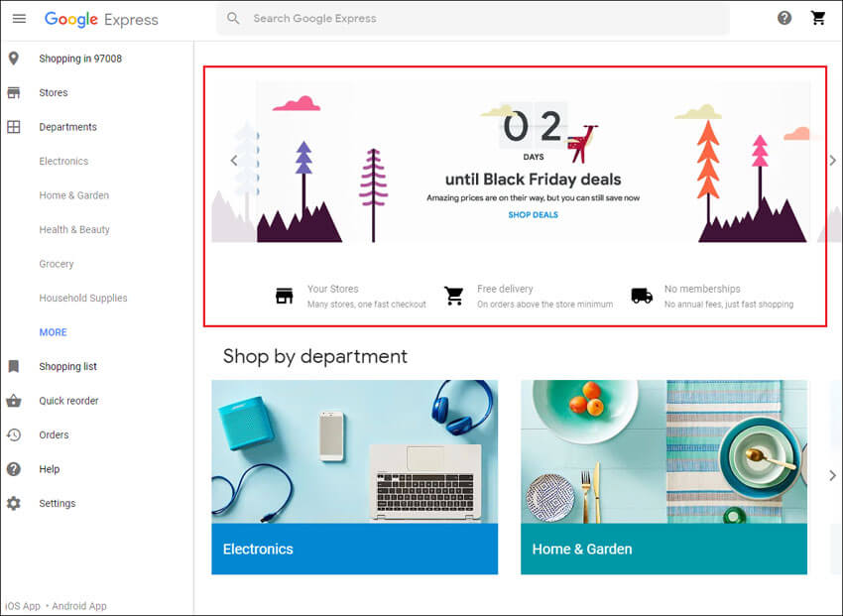
Task: Open Help from the sidebar
Action: [x=50, y=469]
